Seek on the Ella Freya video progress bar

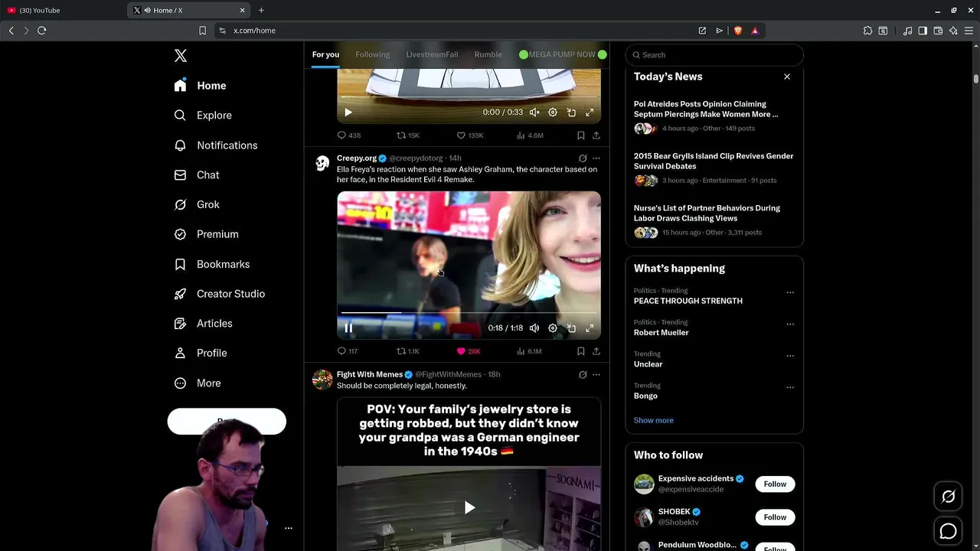pyautogui.click(x=469, y=313)
